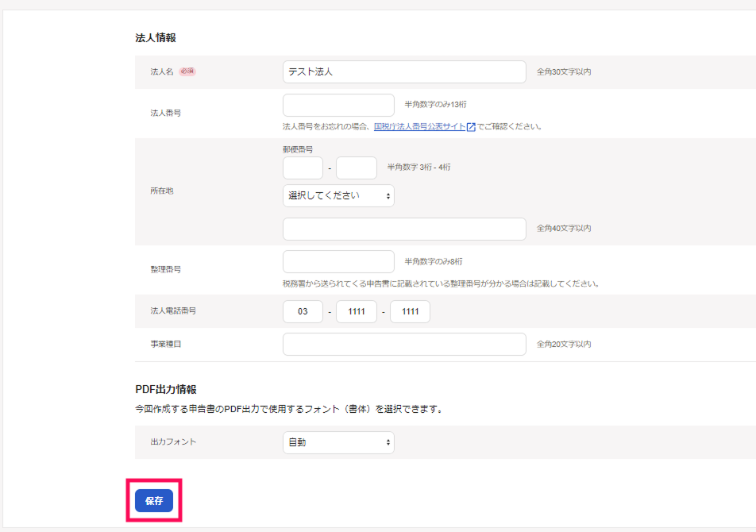The image size is (756, 532).
Task: Click the 必須 badge next to 法人名
Action: [x=187, y=71]
